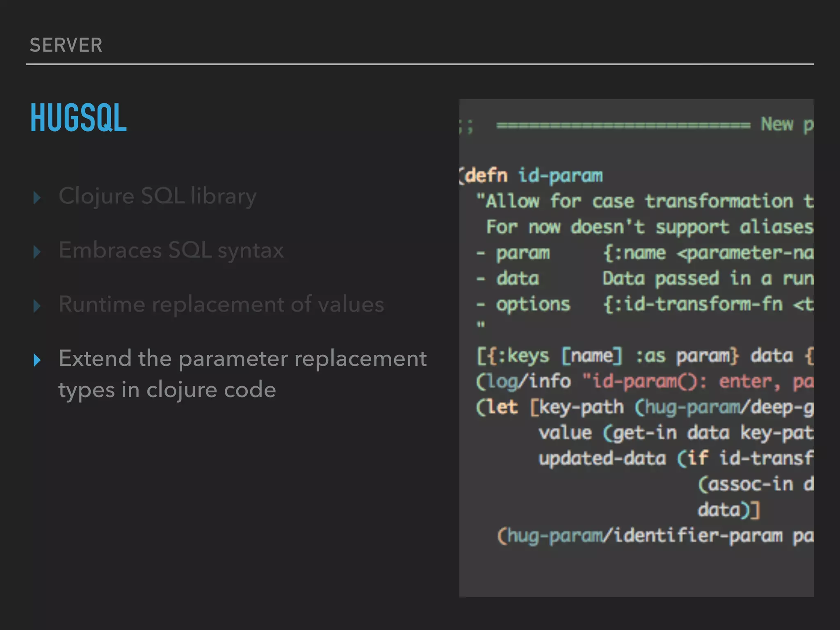Click the 'defn id-param' code line
Screen dimensions: 840x630
(531, 176)
